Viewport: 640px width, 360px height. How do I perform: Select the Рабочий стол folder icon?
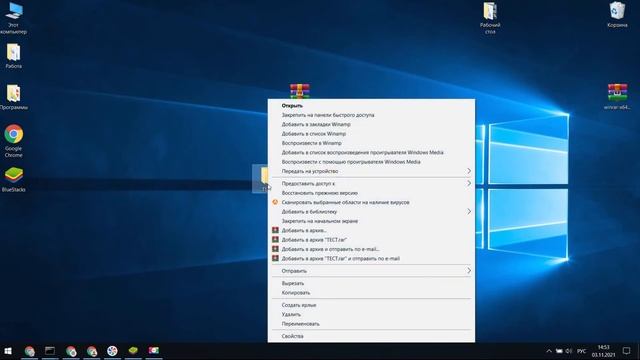click(490, 18)
